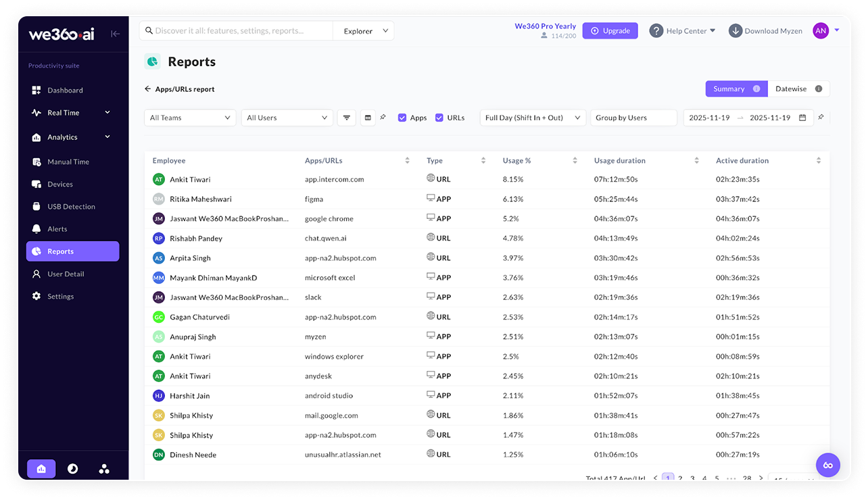Click the Upgrade button
The height and width of the screenshot is (500, 868).
pos(610,31)
